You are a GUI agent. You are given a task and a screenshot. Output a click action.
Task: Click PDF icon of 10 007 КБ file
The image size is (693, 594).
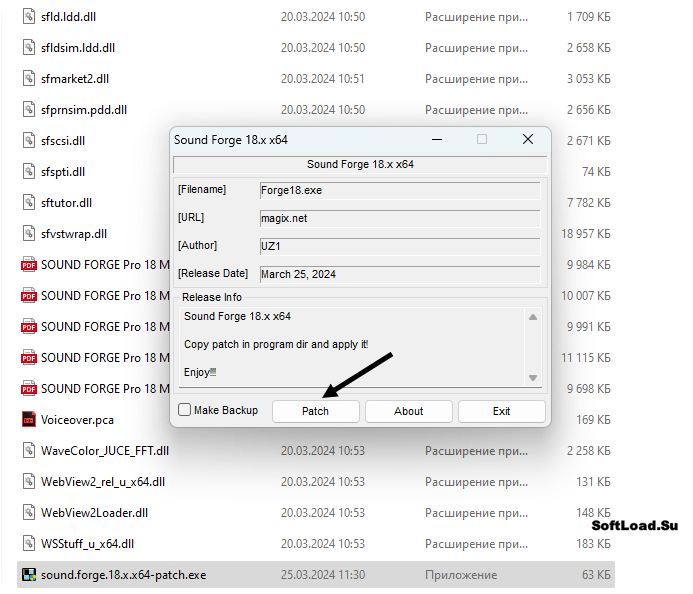29,295
